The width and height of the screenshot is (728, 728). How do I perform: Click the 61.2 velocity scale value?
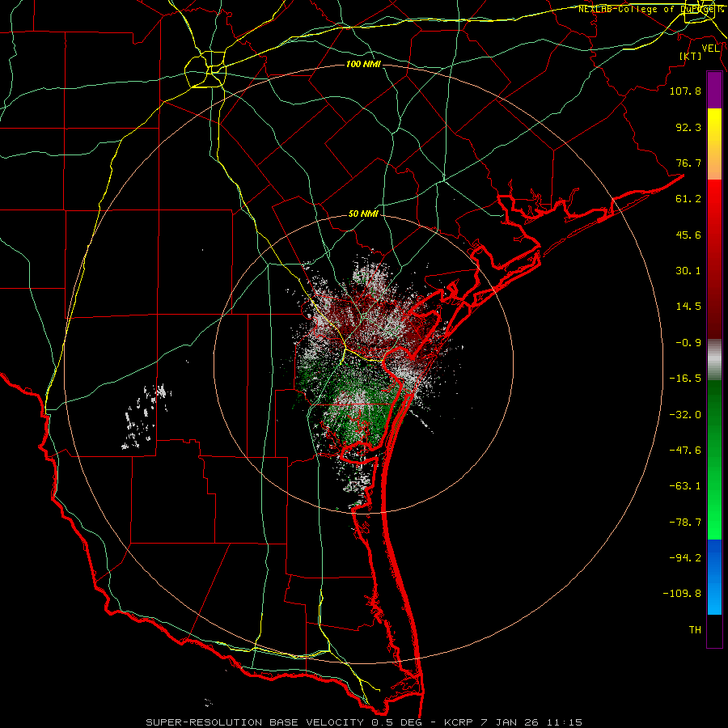pos(688,199)
